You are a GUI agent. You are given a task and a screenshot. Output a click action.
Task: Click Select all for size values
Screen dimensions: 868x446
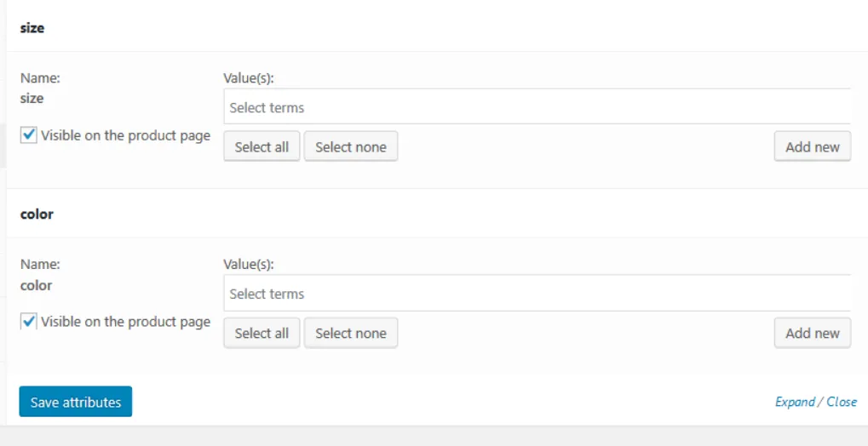click(x=262, y=146)
